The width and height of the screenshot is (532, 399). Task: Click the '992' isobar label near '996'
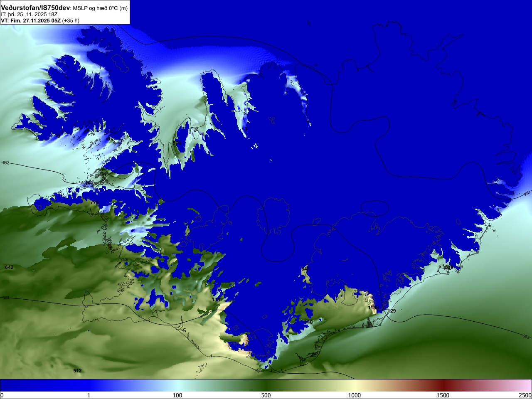coord(526,337)
